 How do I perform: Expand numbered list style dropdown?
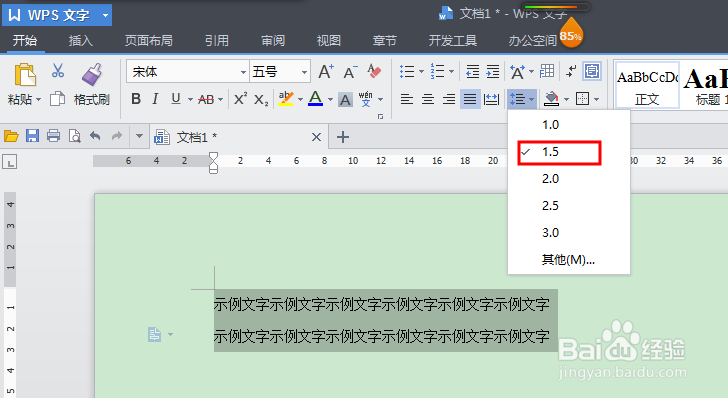(451, 72)
